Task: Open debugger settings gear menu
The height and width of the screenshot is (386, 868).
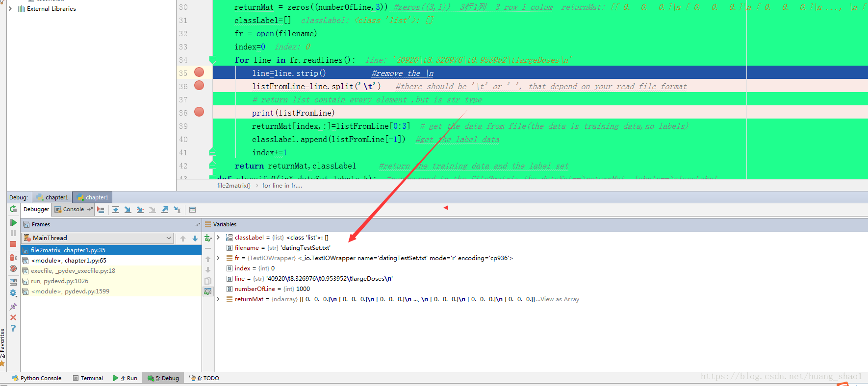Action: click(13, 293)
